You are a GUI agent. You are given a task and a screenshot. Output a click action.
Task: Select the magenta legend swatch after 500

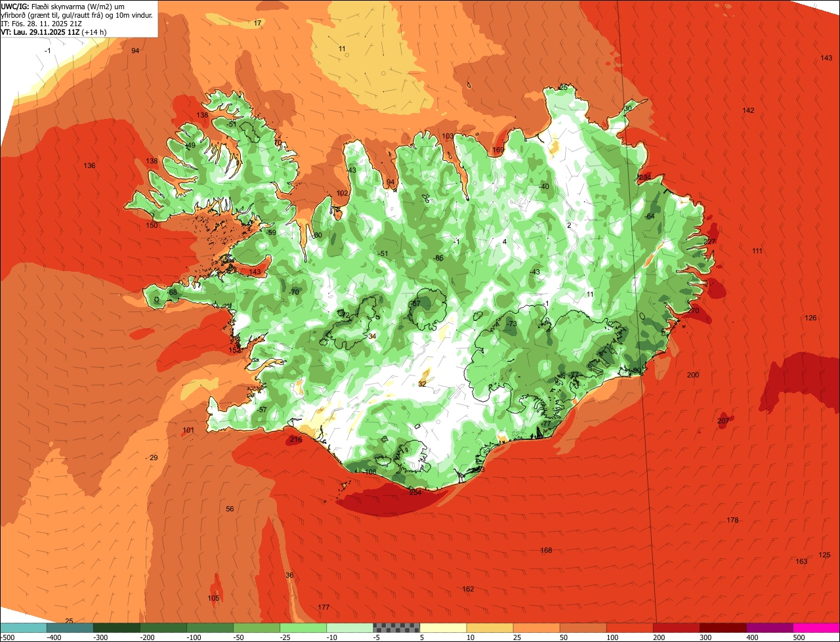[816, 627]
